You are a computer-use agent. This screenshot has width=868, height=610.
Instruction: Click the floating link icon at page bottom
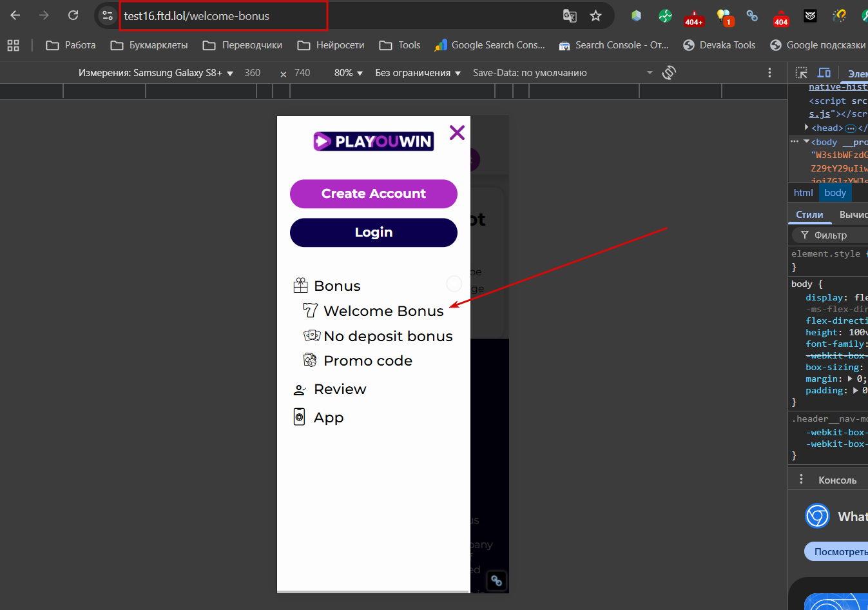pos(496,580)
